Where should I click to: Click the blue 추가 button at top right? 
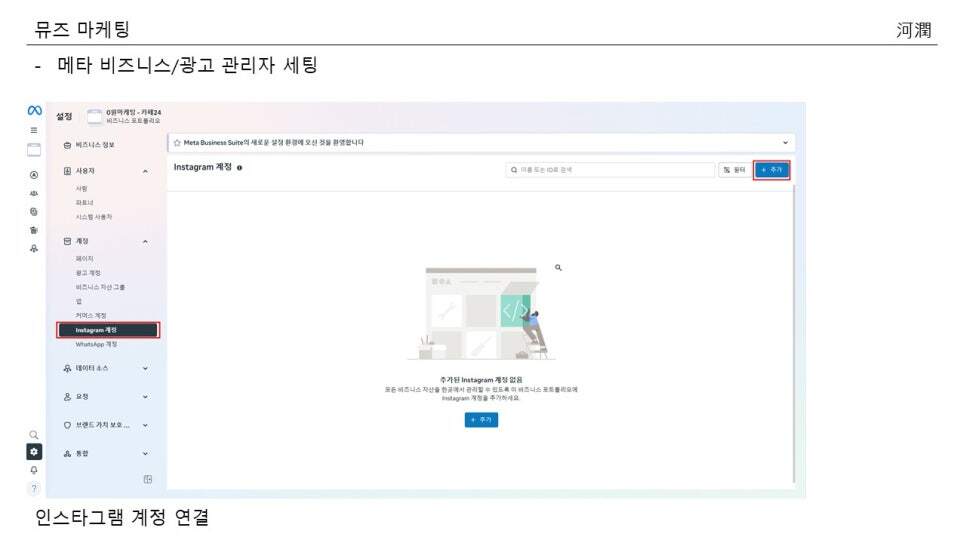coord(771,169)
